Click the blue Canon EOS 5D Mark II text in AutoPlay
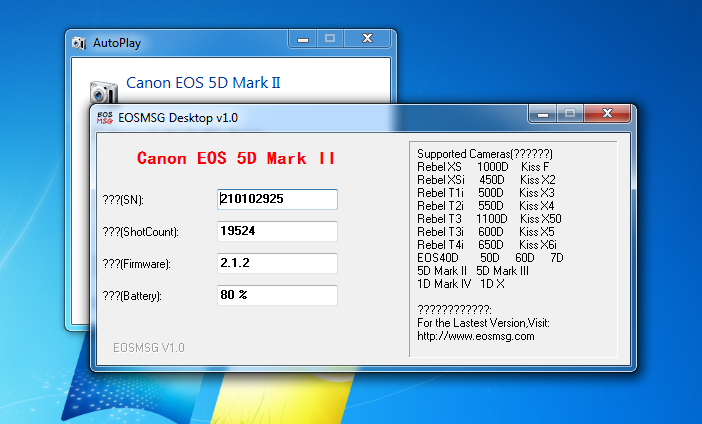The height and width of the screenshot is (424, 702). click(x=203, y=83)
